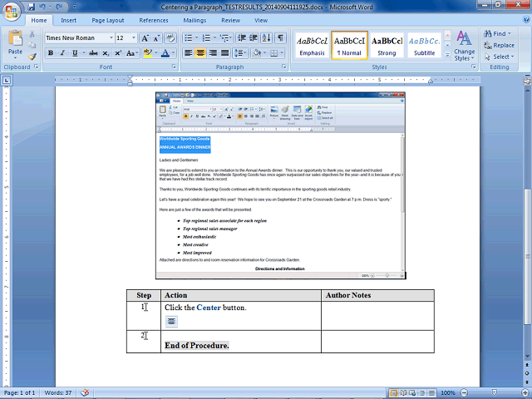The width and height of the screenshot is (532, 399).
Task: Toggle Show/Hide paragraph marks
Action: tap(281, 37)
